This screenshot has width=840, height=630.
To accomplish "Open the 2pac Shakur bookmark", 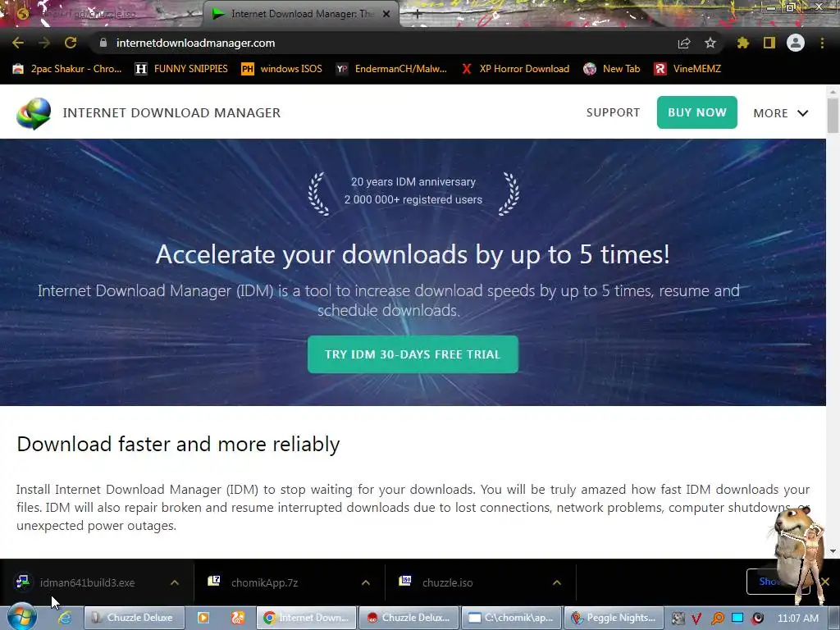I will (x=67, y=69).
